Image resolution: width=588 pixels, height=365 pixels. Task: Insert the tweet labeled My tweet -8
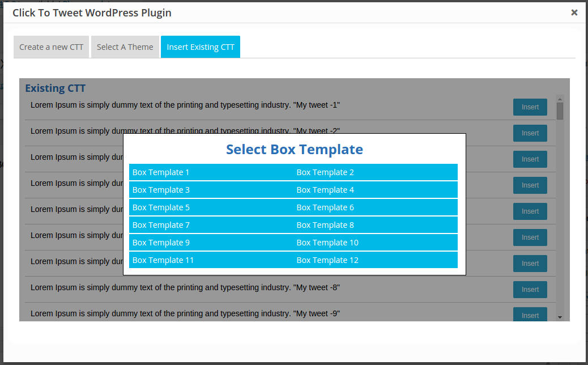(530, 289)
